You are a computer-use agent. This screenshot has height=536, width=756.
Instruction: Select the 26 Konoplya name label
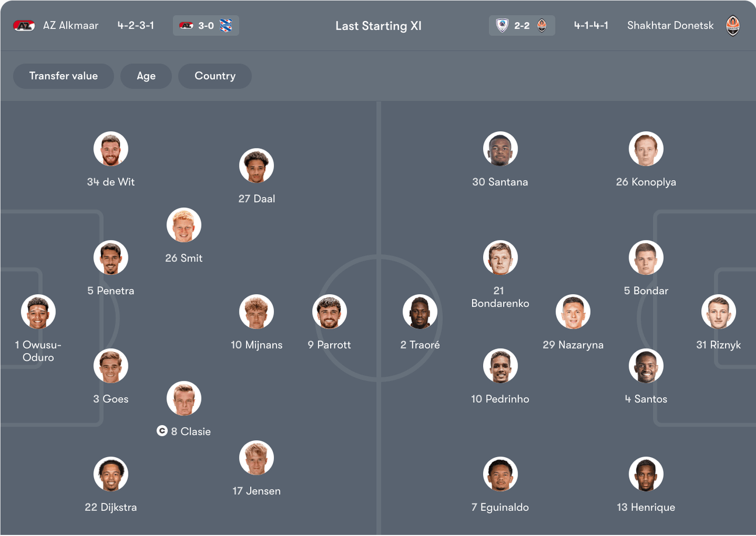tap(646, 182)
